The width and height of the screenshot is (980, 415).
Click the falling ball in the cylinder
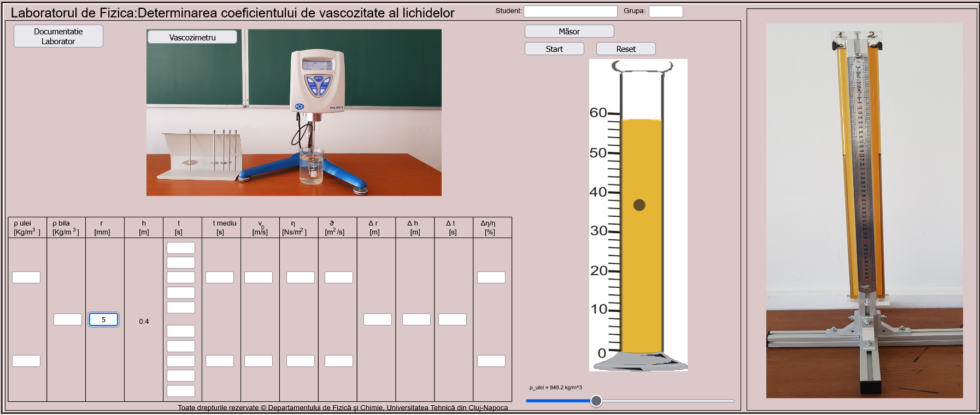click(639, 205)
